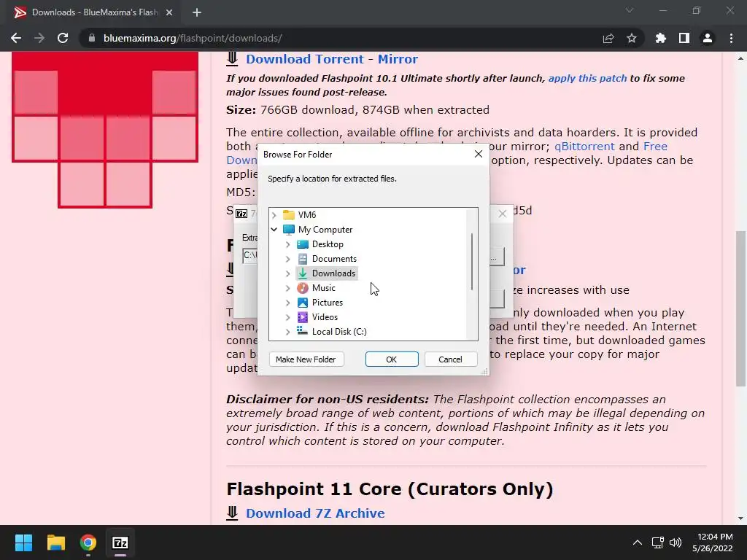
Task: Expand the Videos tree node
Action: click(x=287, y=317)
